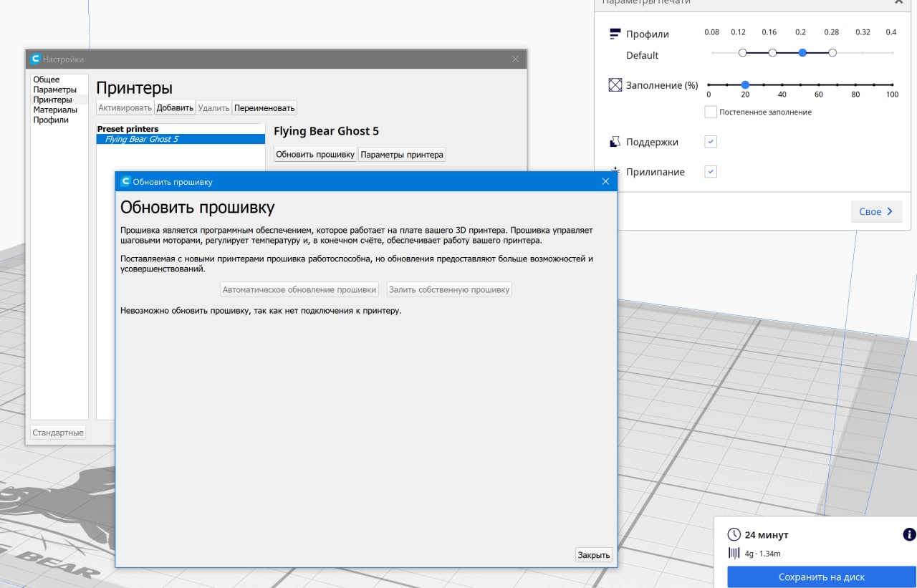Enable the Постепенное заполнение checkbox
917x588 pixels.
coord(711,112)
